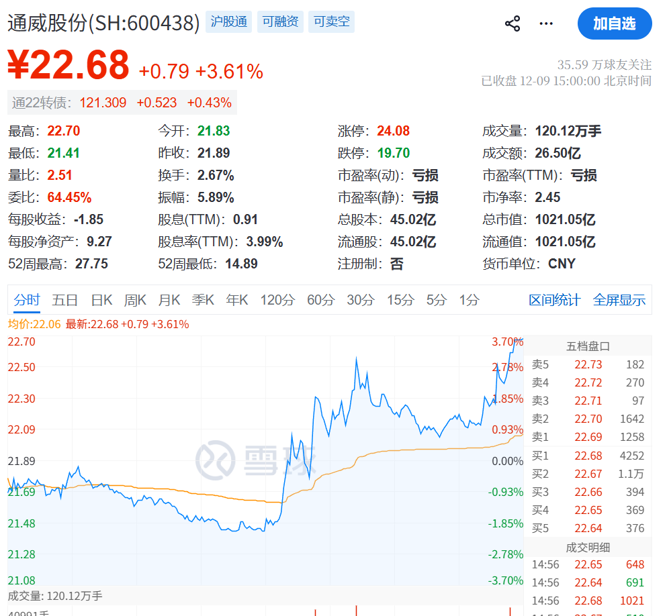Click the 可融资 tag
Image resolution: width=667 pixels, height=616 pixels.
click(x=279, y=21)
